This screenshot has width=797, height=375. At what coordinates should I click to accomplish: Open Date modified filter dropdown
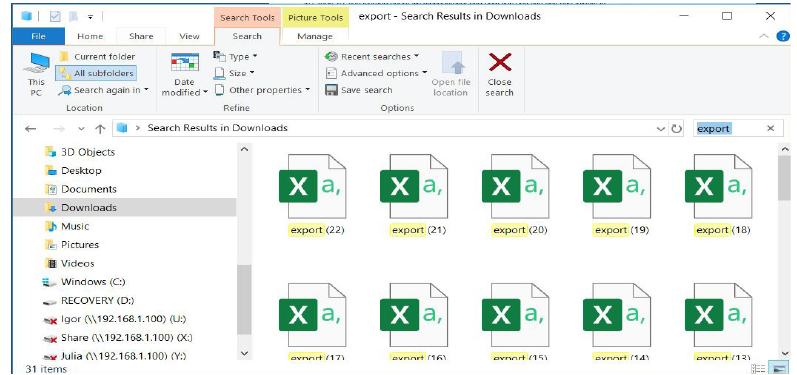point(184,74)
